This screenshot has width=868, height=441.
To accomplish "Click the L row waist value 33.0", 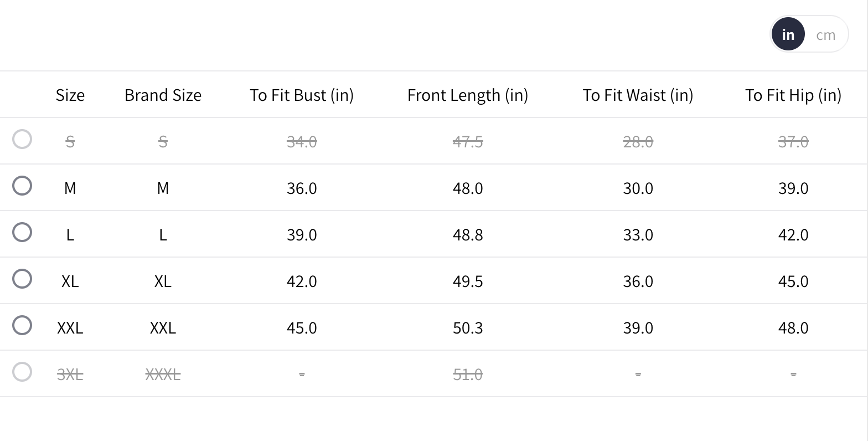I will tap(638, 235).
